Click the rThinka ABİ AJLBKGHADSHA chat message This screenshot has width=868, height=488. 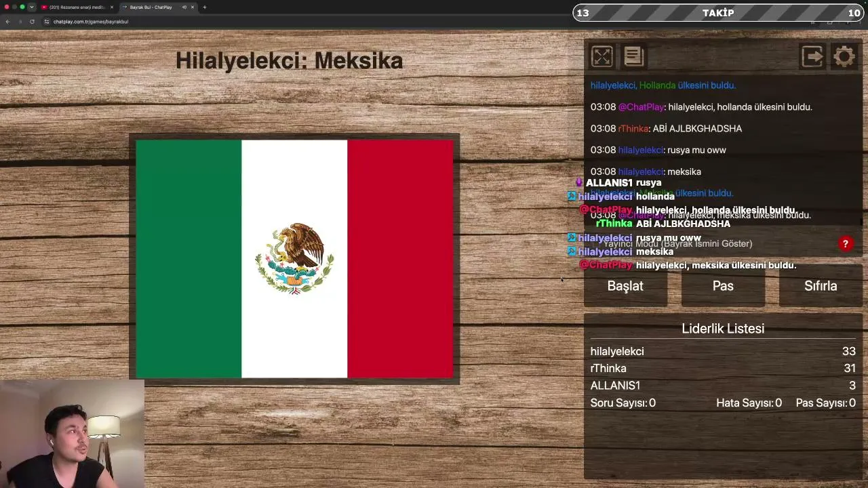click(x=666, y=129)
